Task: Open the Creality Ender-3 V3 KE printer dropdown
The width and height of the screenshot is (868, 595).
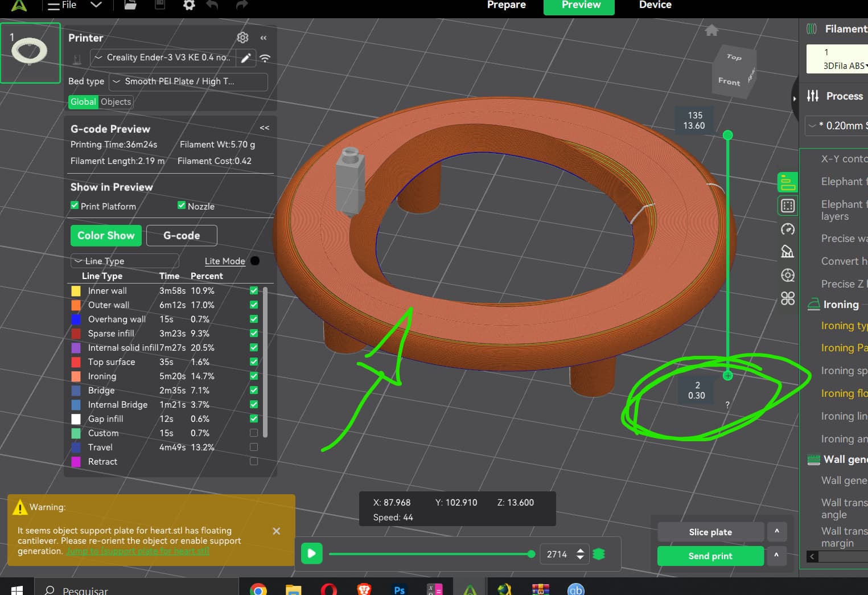Action: point(162,58)
